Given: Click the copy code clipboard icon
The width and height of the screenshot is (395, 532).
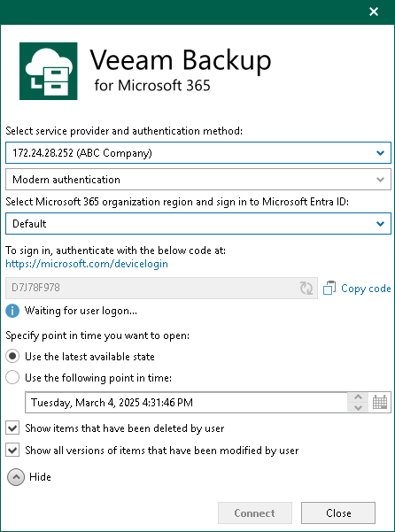Looking at the screenshot, I should pyautogui.click(x=329, y=288).
